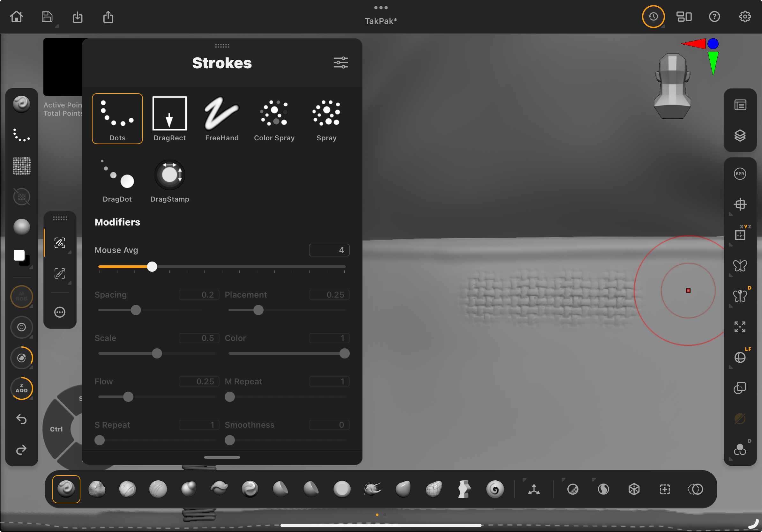Image resolution: width=762 pixels, height=532 pixels.
Task: Open the Subtool layers panel icon
Action: click(740, 136)
